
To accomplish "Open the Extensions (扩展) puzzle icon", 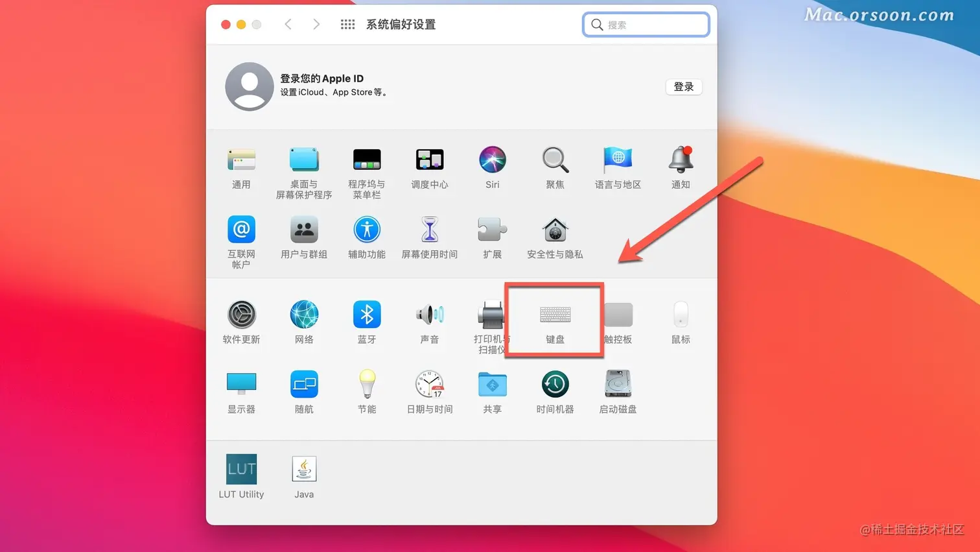I will pyautogui.click(x=493, y=230).
